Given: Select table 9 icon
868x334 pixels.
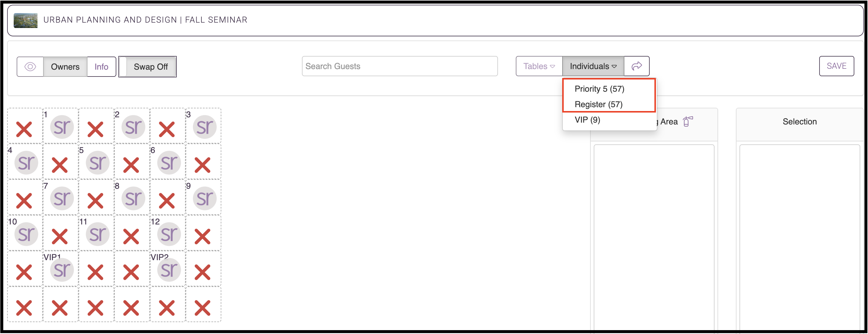Looking at the screenshot, I should pyautogui.click(x=205, y=199).
